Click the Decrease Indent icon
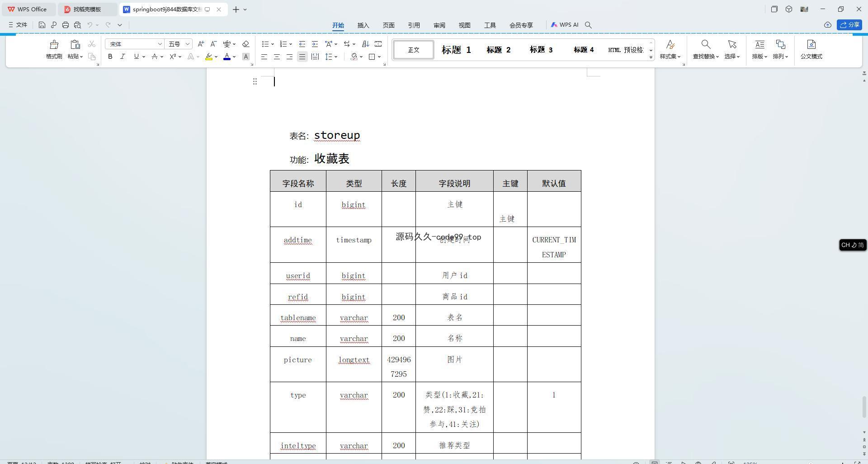 pos(302,44)
